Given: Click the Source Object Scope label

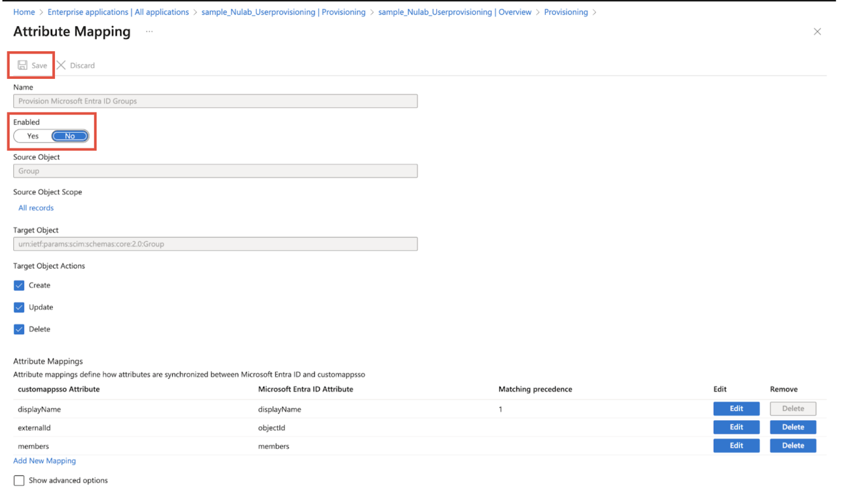Looking at the screenshot, I should click(x=48, y=192).
